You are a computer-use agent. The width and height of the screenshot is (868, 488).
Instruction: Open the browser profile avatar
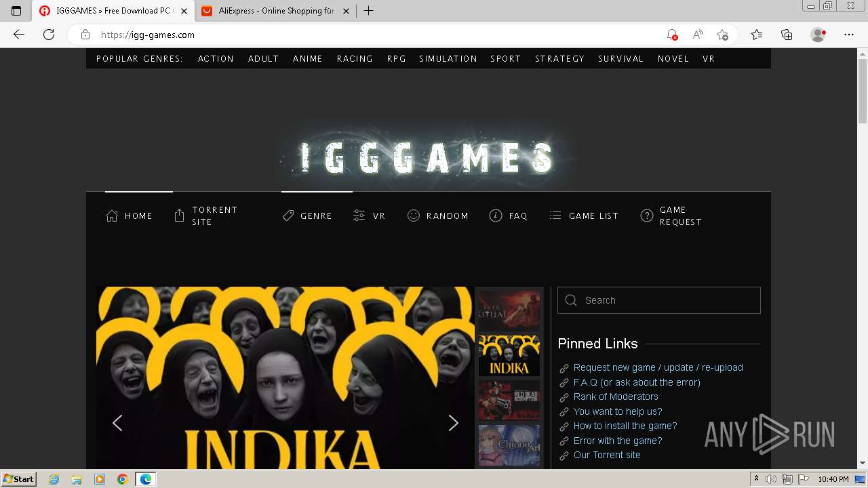pyautogui.click(x=818, y=35)
